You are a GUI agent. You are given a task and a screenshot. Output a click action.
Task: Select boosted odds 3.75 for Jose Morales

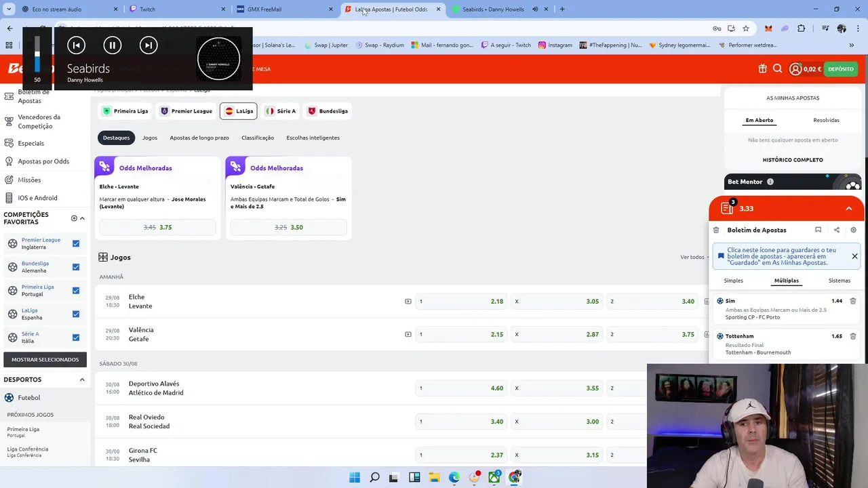tap(157, 227)
